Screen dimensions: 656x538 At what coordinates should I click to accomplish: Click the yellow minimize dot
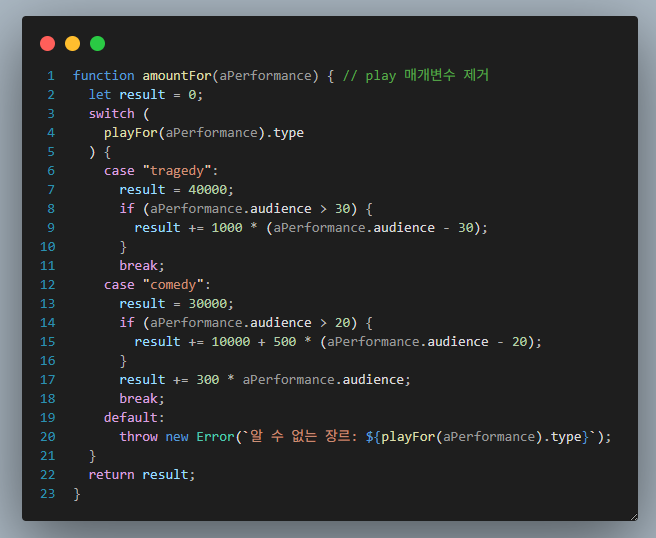click(x=72, y=44)
